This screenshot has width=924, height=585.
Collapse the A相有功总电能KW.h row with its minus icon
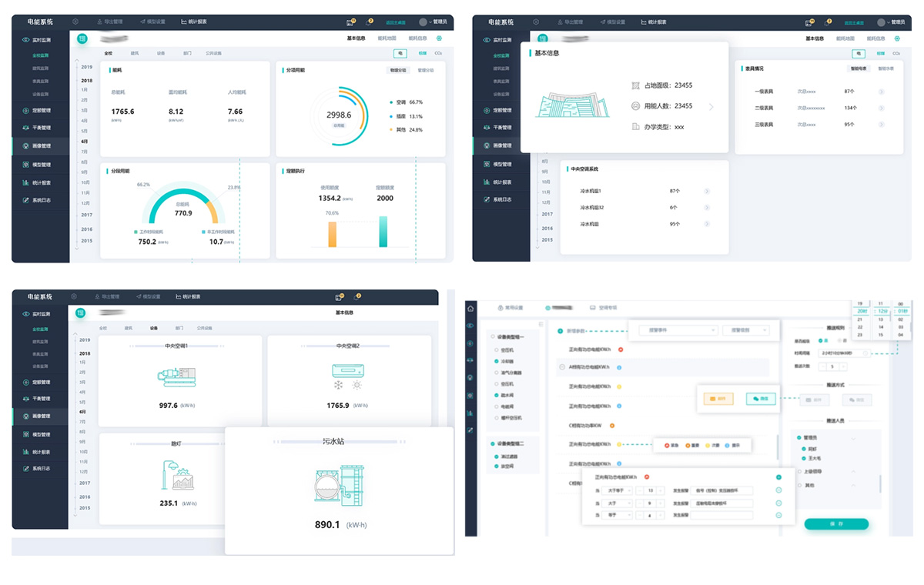(x=561, y=367)
